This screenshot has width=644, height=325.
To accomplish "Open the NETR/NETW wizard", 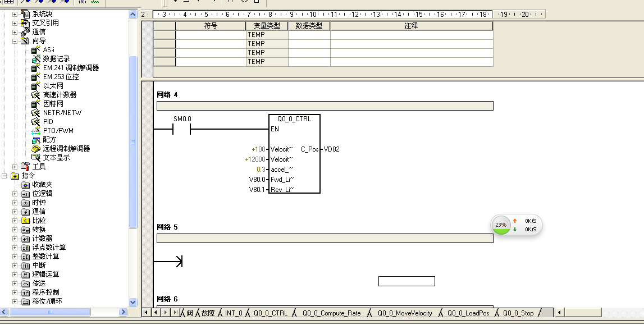I will 62,113.
